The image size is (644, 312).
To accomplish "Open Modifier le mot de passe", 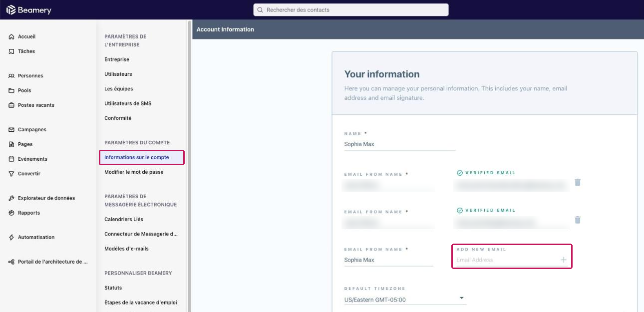I will [x=134, y=172].
